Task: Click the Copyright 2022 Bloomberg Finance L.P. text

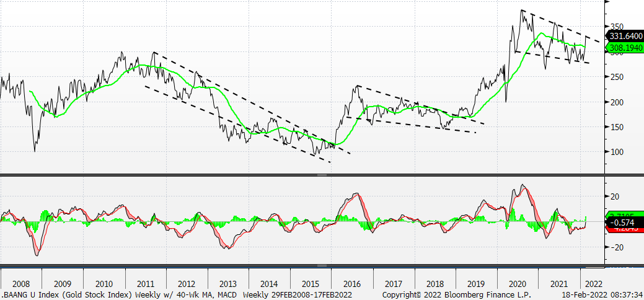Action: click(456, 294)
